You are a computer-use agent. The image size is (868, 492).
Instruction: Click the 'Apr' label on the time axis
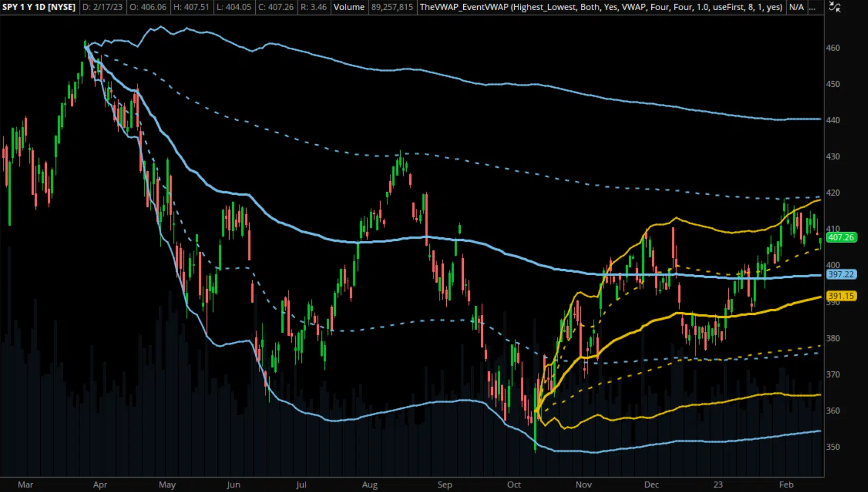coord(100,485)
